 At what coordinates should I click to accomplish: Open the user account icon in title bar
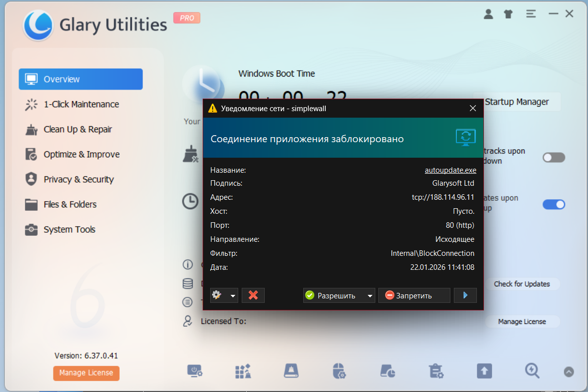click(488, 14)
